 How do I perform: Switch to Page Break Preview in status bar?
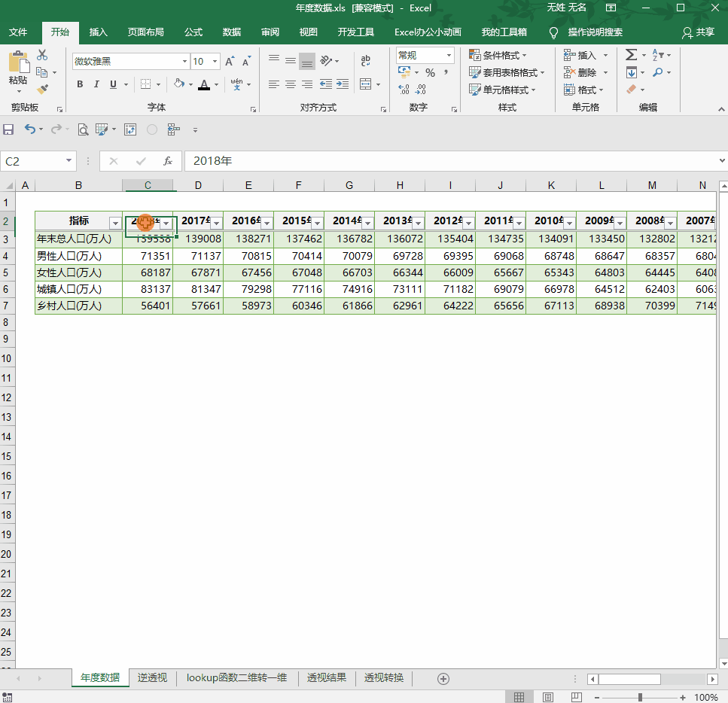point(577,697)
